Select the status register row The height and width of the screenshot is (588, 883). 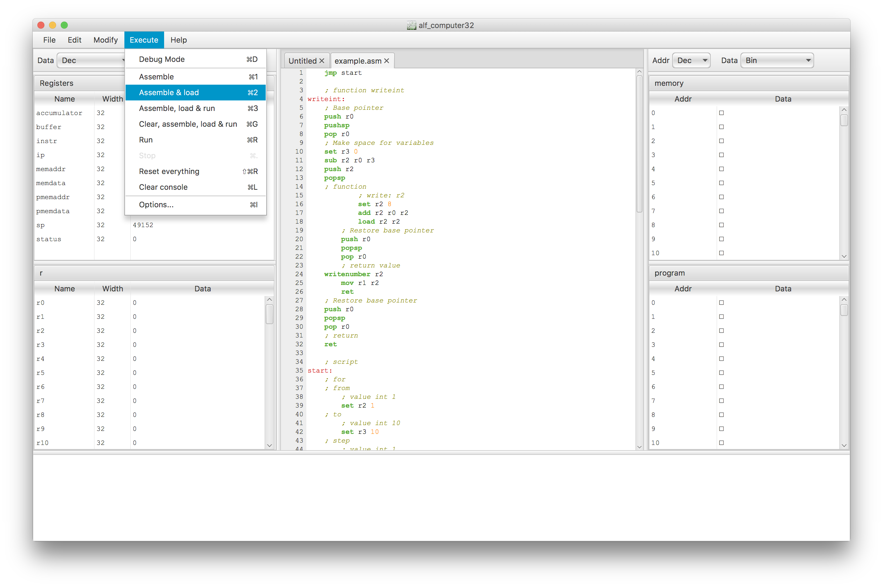(x=154, y=239)
